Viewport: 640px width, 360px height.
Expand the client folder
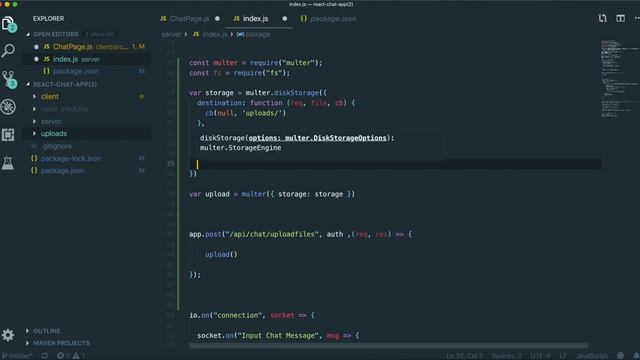point(49,97)
